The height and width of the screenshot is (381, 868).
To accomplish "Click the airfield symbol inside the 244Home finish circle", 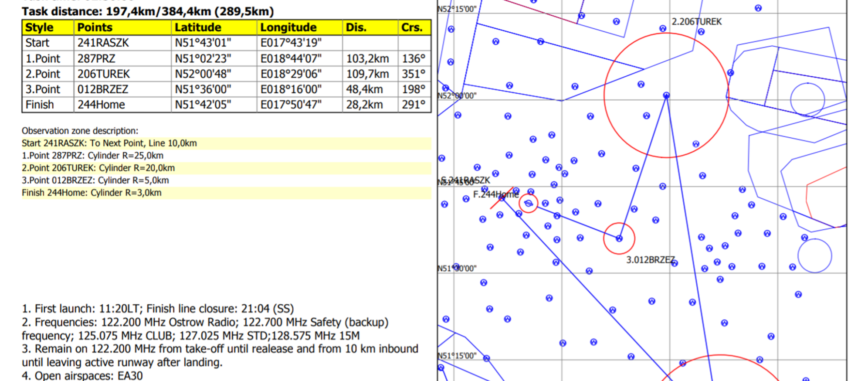I will pyautogui.click(x=529, y=203).
